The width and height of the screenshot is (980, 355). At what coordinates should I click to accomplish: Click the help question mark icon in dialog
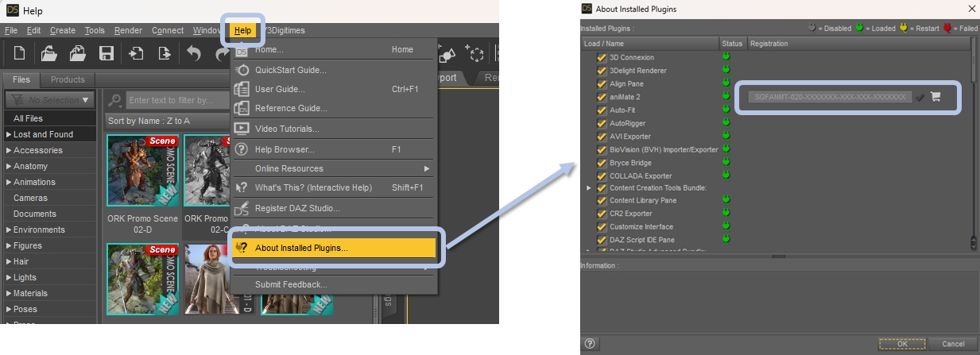590,344
